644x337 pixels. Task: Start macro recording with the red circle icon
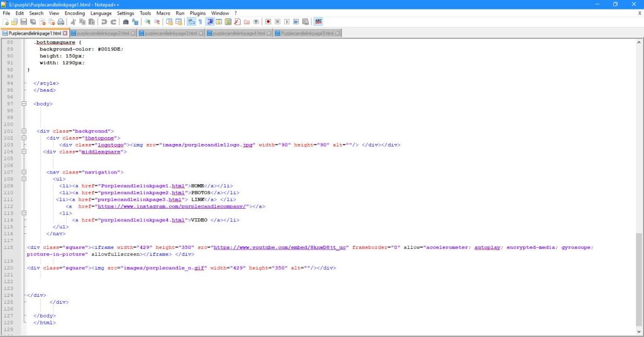[268, 22]
